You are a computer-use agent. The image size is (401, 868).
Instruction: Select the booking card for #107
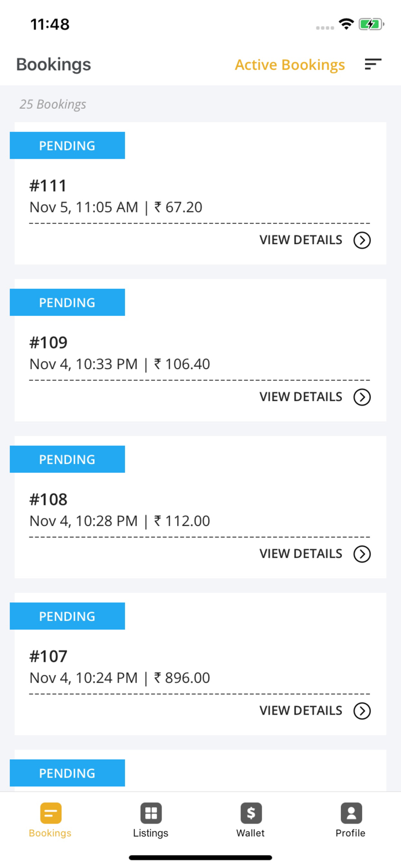point(200,663)
